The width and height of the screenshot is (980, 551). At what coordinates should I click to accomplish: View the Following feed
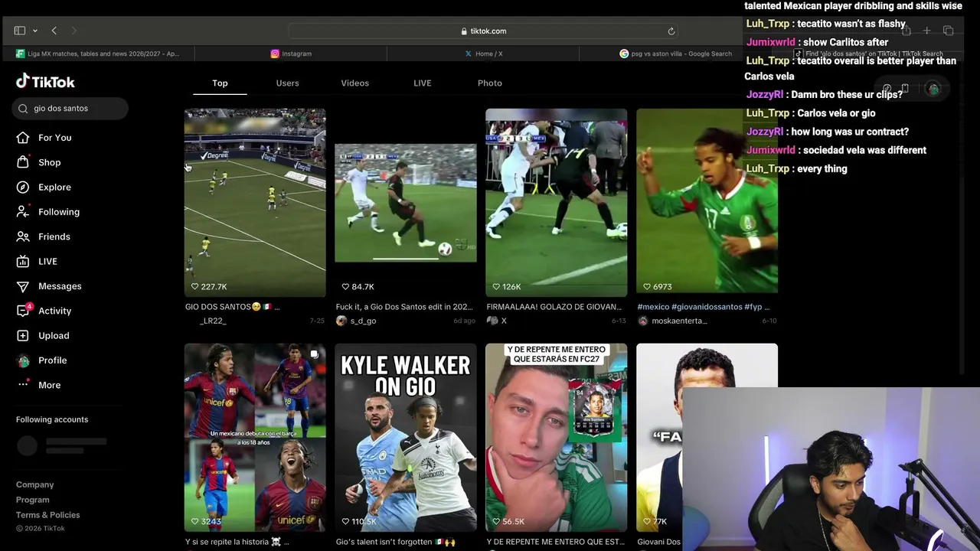tap(48, 212)
